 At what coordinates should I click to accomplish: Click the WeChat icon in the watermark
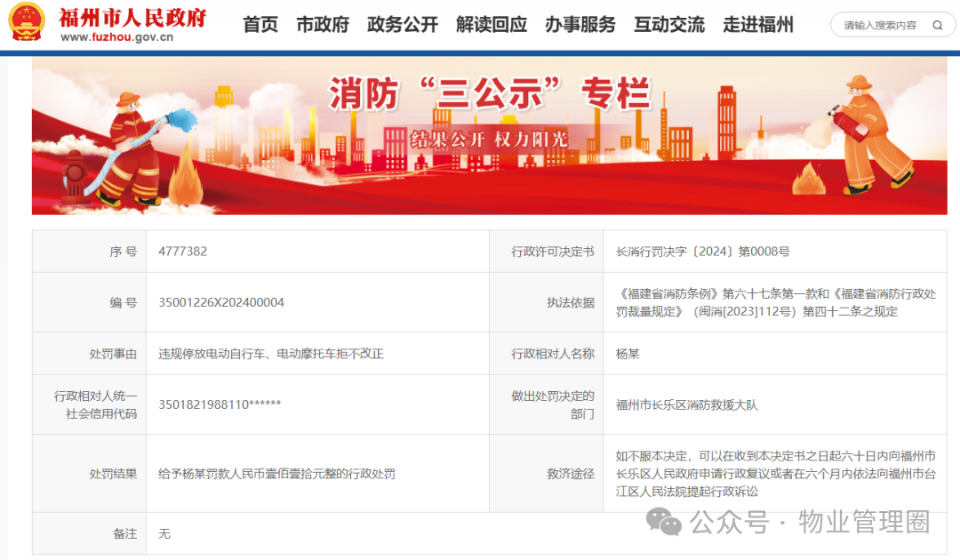pyautogui.click(x=664, y=522)
